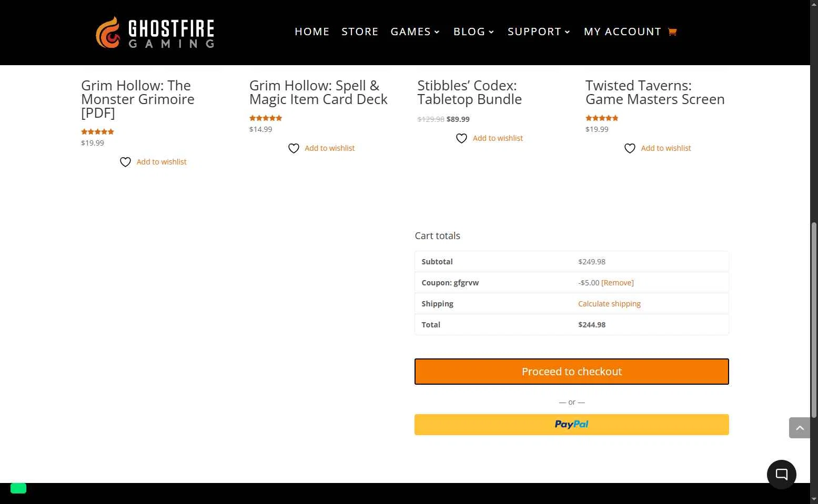Image resolution: width=818 pixels, height=504 pixels.
Task: Open Stibbles' Codex: Tabletop Bundle title
Action: point(469,92)
